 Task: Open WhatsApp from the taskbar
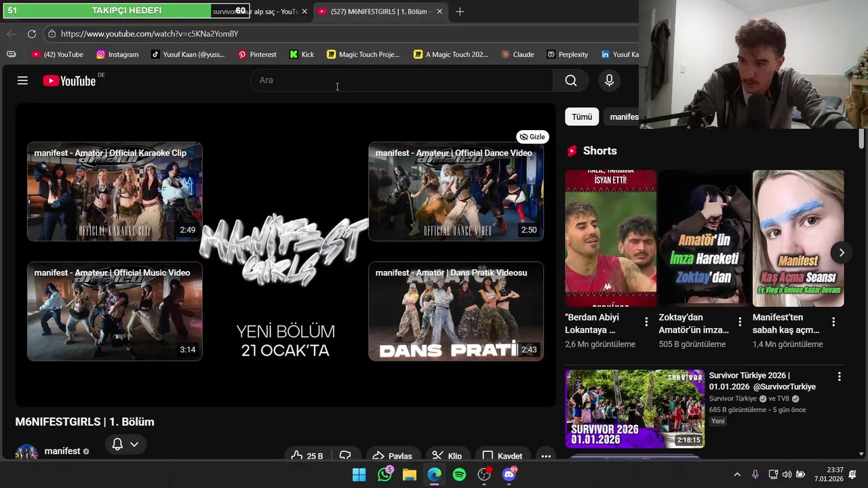[385, 474]
